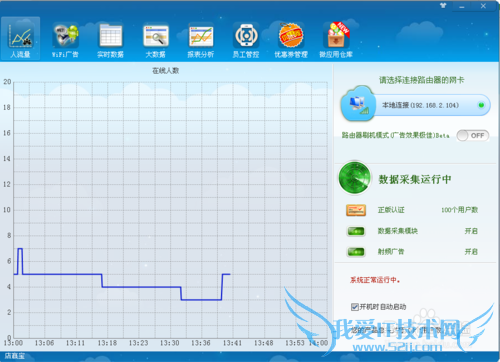Click the 开启 value for 数据采集模块
Screen dimensions: 500x362
click(x=471, y=231)
